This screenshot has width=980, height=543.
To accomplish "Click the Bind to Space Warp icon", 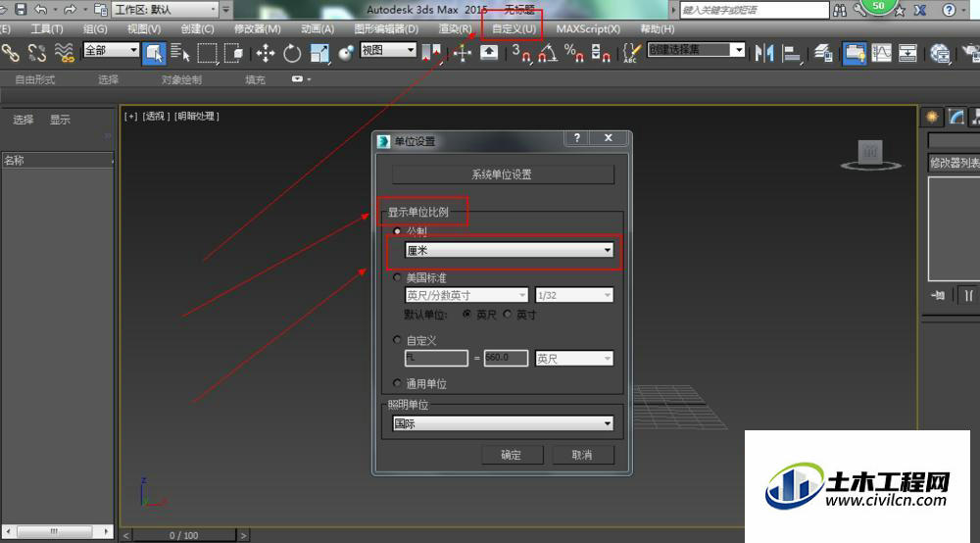I will 64,53.
